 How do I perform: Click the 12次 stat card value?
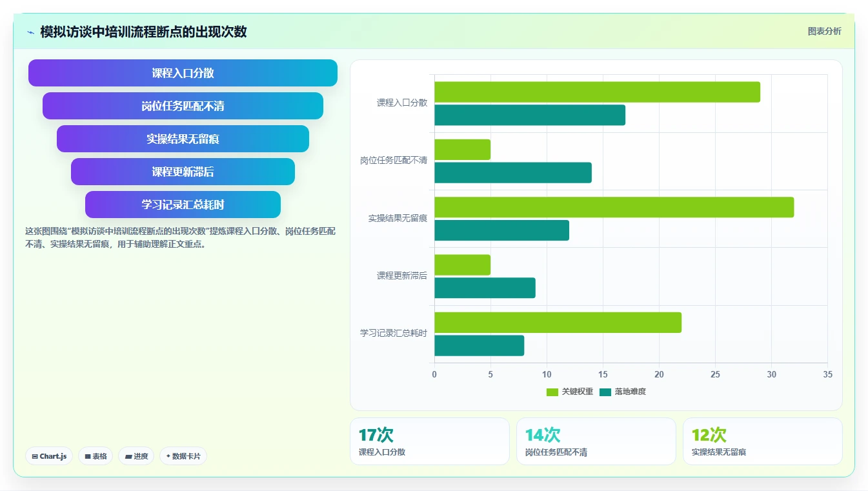pyautogui.click(x=709, y=435)
